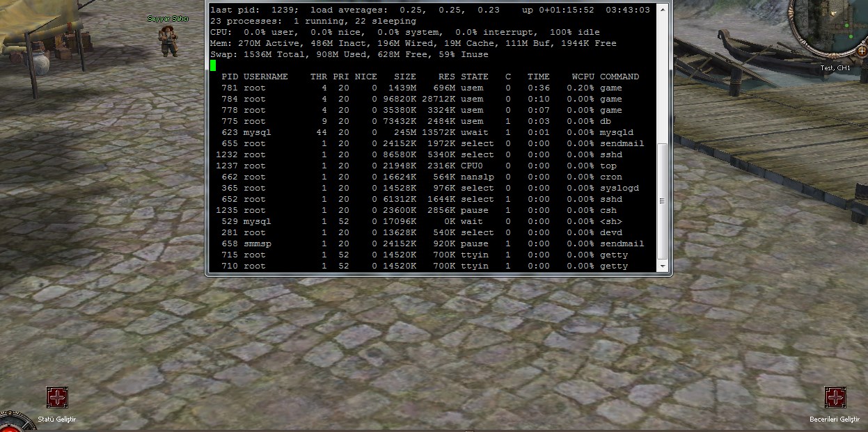Click the terminal scrollbar thumb
Image resolution: width=868 pixels, height=432 pixels.
pos(662,201)
